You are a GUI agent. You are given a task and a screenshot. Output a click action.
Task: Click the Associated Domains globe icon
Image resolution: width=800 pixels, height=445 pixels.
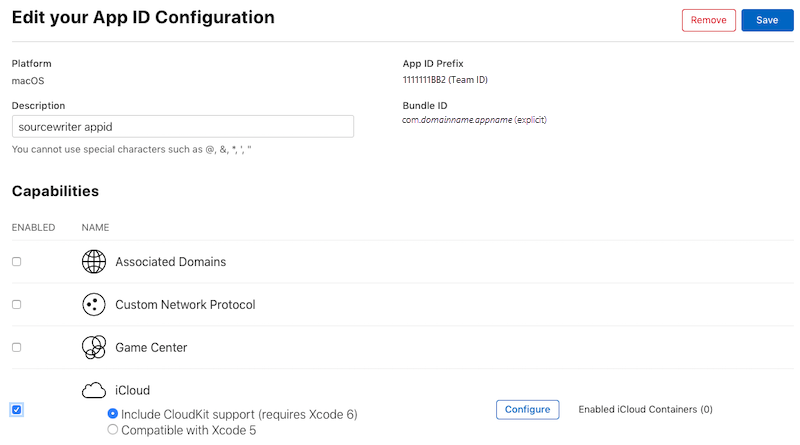94,262
